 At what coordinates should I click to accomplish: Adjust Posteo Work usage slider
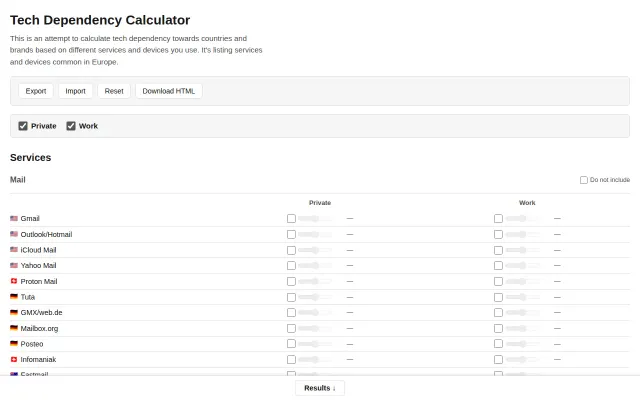coord(522,344)
